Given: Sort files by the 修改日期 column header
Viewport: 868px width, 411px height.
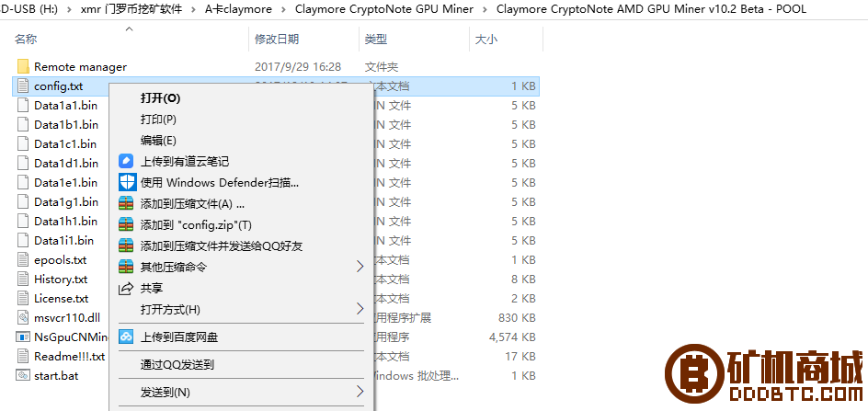Looking at the screenshot, I should coord(277,39).
